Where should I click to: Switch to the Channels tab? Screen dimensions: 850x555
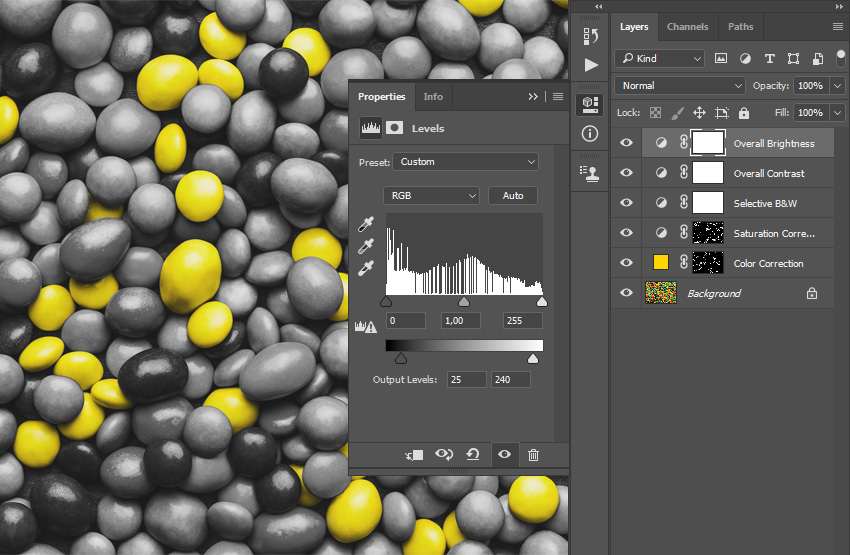coord(687,27)
